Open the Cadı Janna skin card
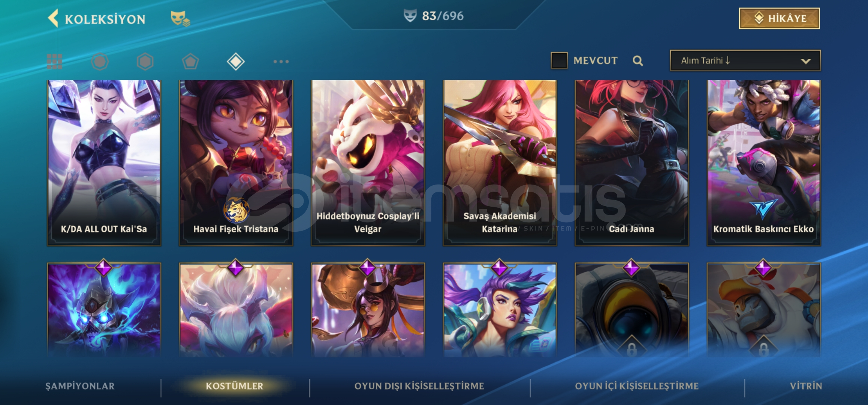The width and height of the screenshot is (868, 405). click(632, 163)
